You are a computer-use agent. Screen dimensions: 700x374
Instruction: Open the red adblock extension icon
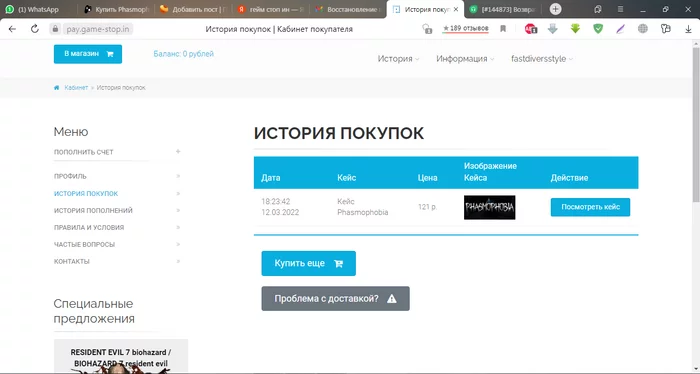531,29
